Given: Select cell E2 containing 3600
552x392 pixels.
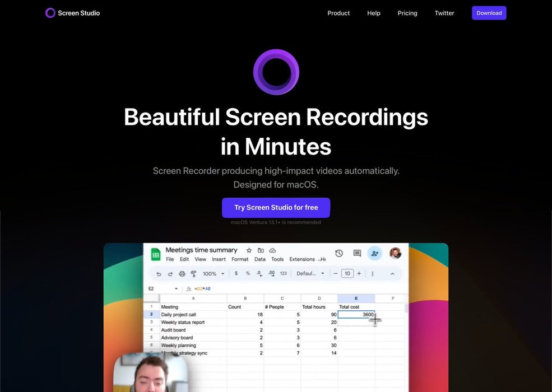Looking at the screenshot, I should click(356, 315).
